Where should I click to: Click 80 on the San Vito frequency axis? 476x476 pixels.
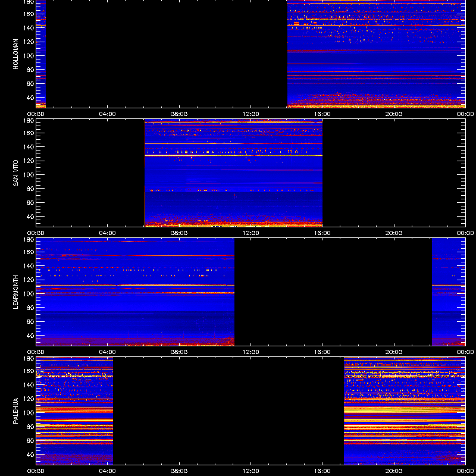click(32, 189)
